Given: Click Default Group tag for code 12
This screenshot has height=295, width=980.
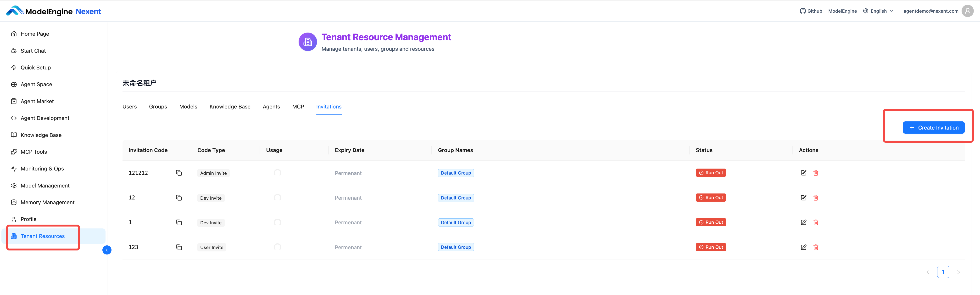Looking at the screenshot, I should click(x=456, y=198).
